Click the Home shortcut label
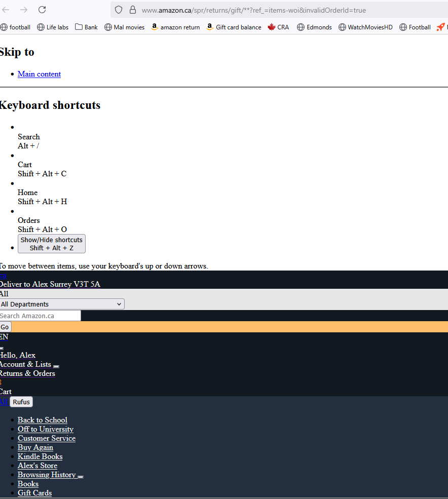Viewport: 448px width, 499px height. (x=27, y=193)
